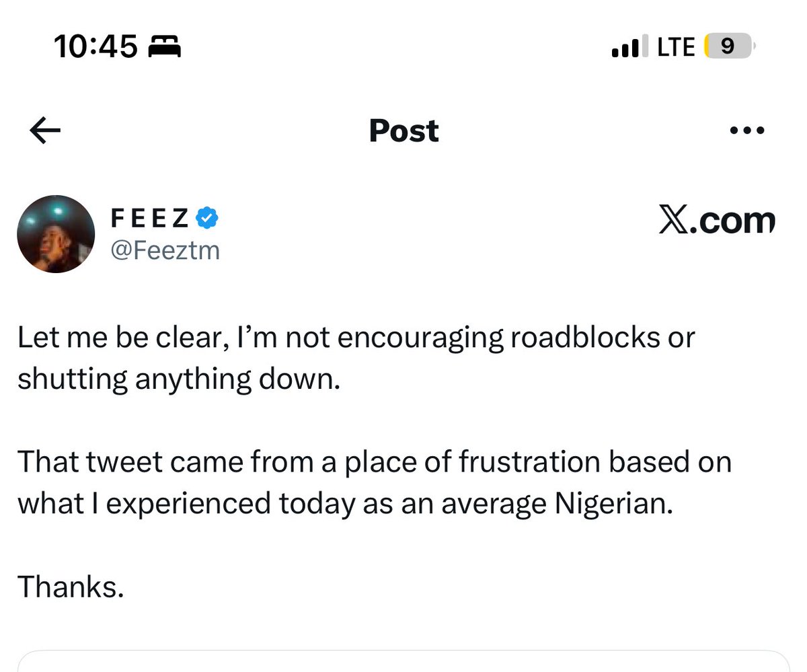807x672 pixels.
Task: Tap the "Thanks." line of the post
Action: tap(71, 587)
